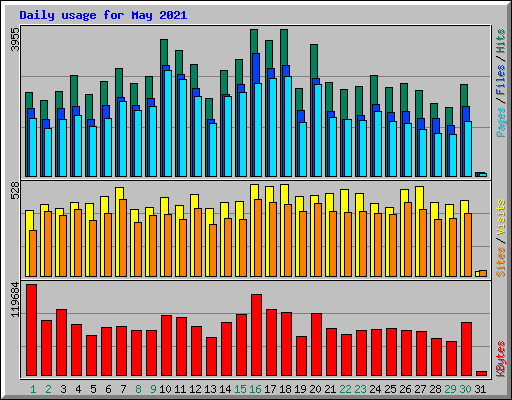Click the red KBytes bar for day 1
Screen dimensions: 512x400
pos(32,330)
